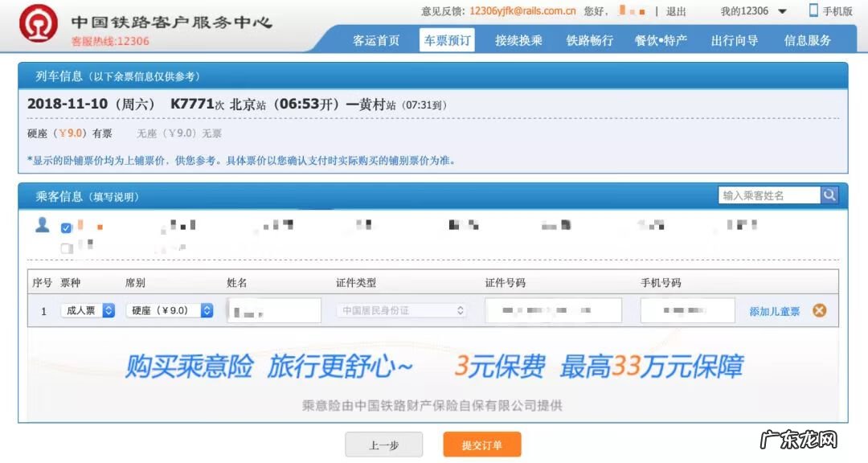Click the blue passenger avatar icon
Screen dimensions: 868x463
(x=41, y=227)
